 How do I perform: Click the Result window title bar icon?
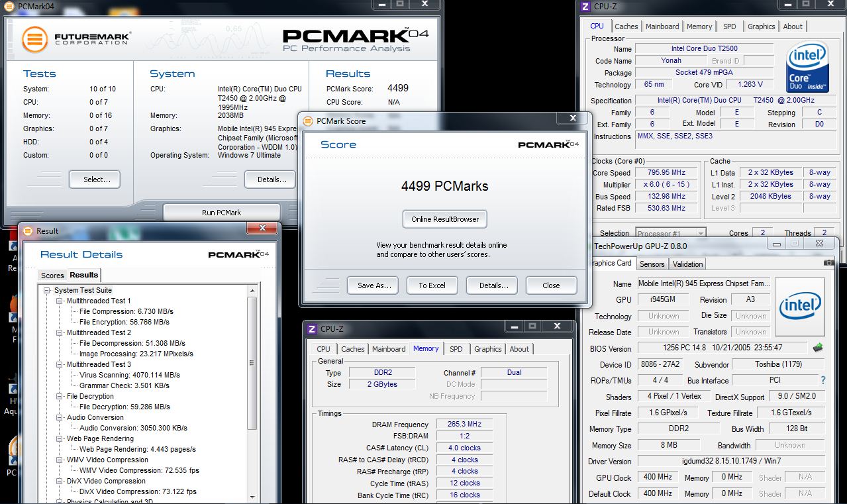(x=28, y=231)
